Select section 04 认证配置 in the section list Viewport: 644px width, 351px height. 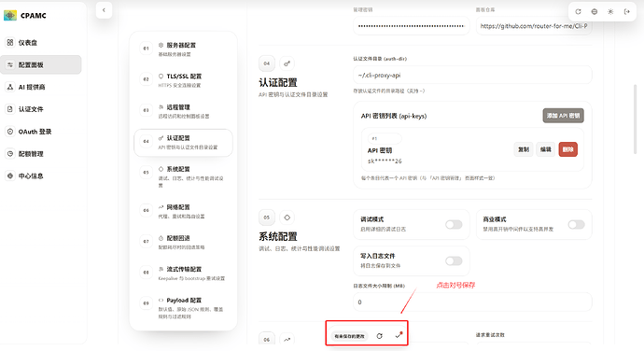tap(183, 142)
